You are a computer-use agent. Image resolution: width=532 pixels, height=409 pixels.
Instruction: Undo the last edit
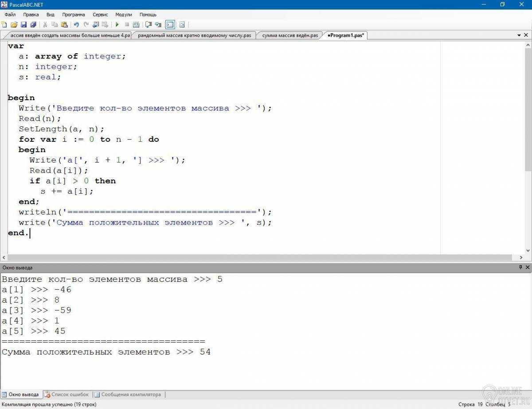(76, 24)
